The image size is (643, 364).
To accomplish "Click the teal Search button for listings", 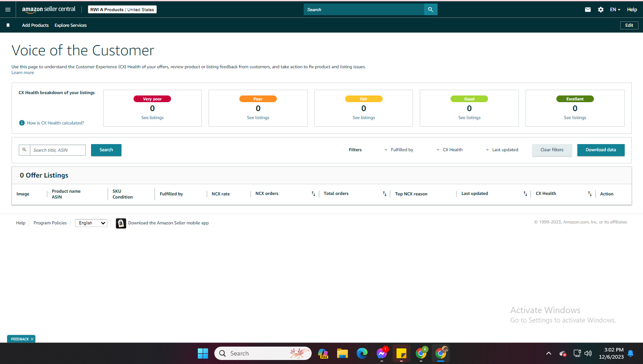I will tap(106, 150).
